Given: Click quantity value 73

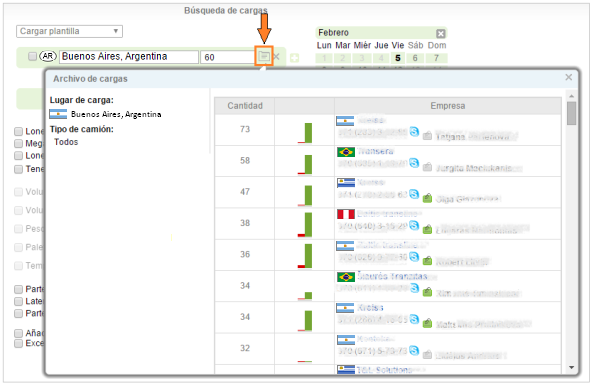Looking at the screenshot, I should coord(245,129).
